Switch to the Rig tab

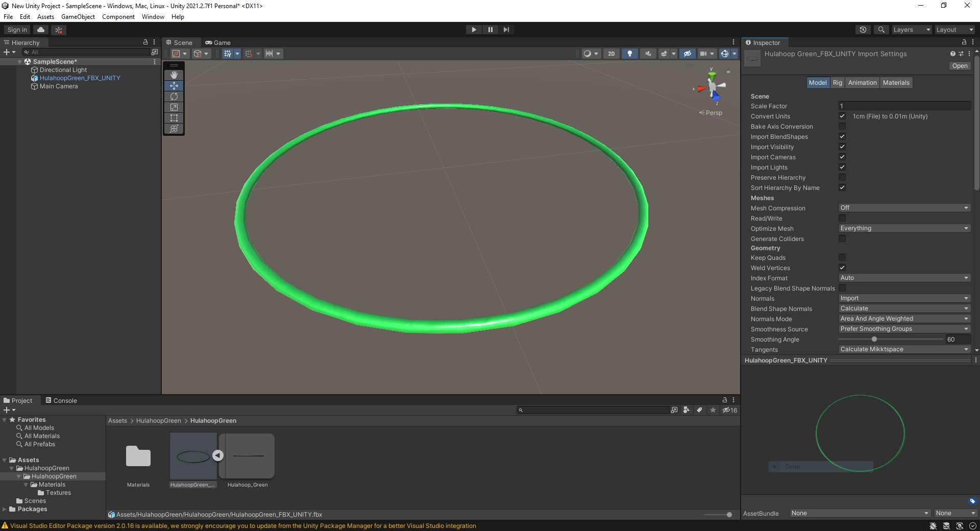click(837, 83)
